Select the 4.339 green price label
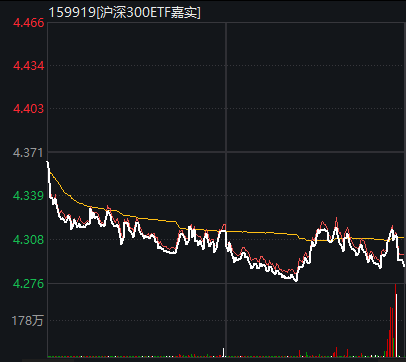The image size is (406, 362). click(28, 196)
